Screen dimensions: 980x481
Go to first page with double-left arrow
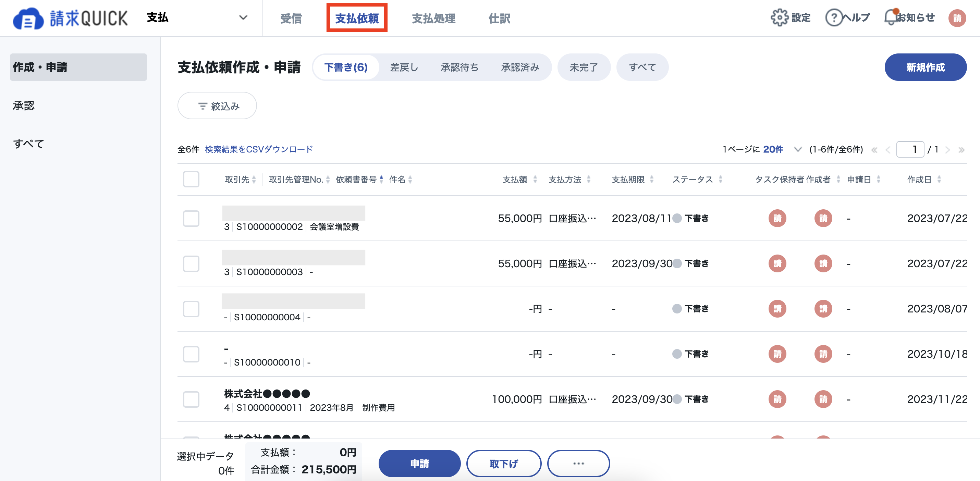pos(874,150)
